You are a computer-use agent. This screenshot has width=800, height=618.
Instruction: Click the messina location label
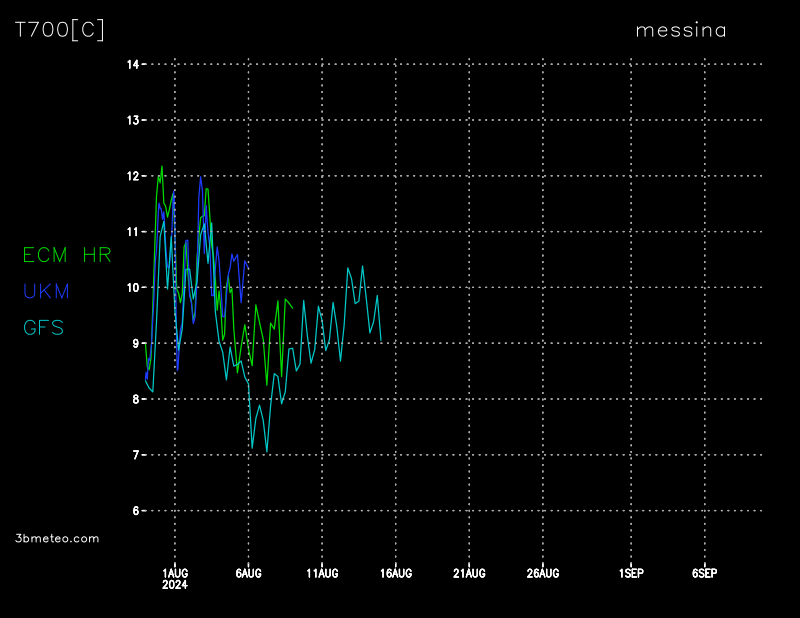[x=681, y=30]
